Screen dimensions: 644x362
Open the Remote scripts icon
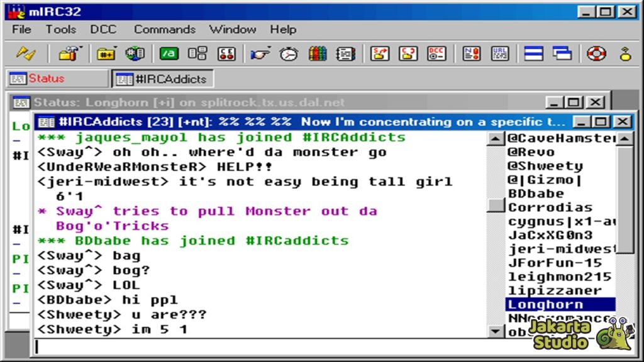[x=226, y=53]
